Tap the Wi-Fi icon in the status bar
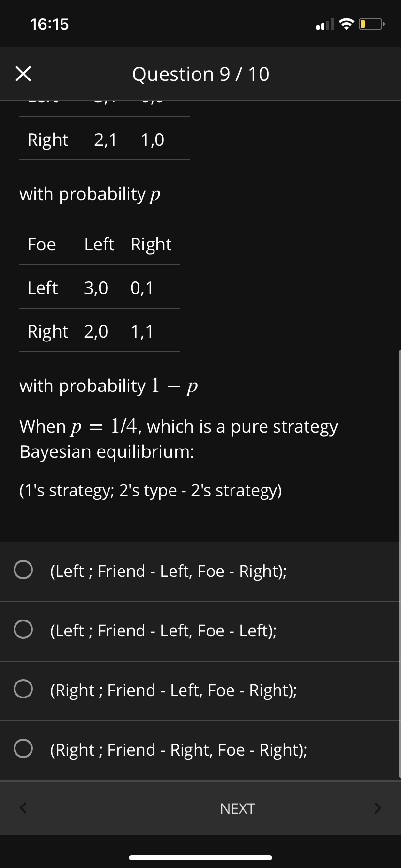 tap(346, 23)
